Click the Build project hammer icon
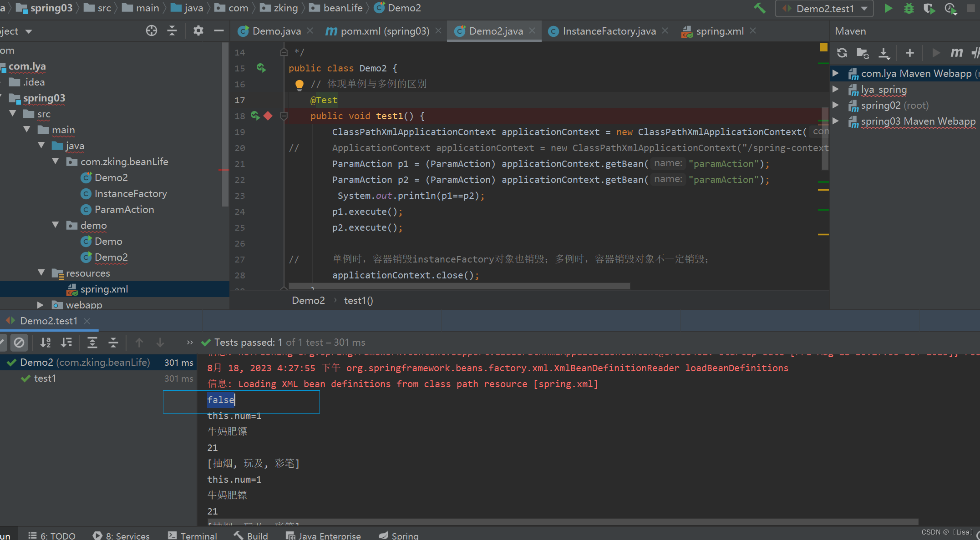980x540 pixels. (760, 8)
